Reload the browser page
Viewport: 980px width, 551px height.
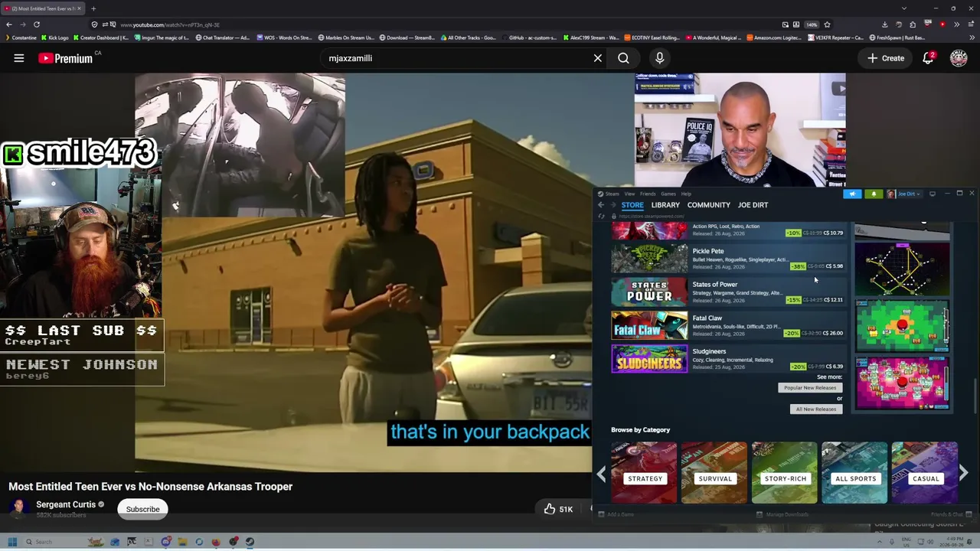pos(36,24)
